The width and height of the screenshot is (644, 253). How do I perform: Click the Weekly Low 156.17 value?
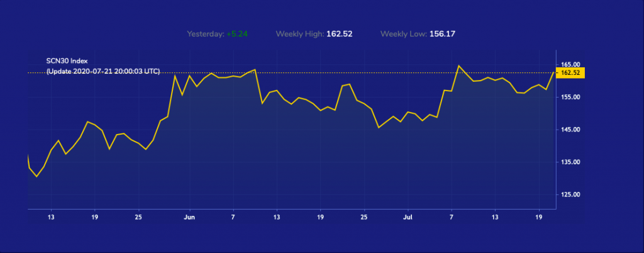point(442,34)
